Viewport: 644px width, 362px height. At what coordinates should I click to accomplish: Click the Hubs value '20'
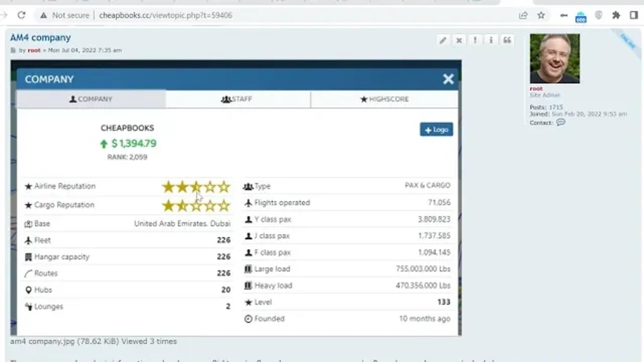click(226, 290)
